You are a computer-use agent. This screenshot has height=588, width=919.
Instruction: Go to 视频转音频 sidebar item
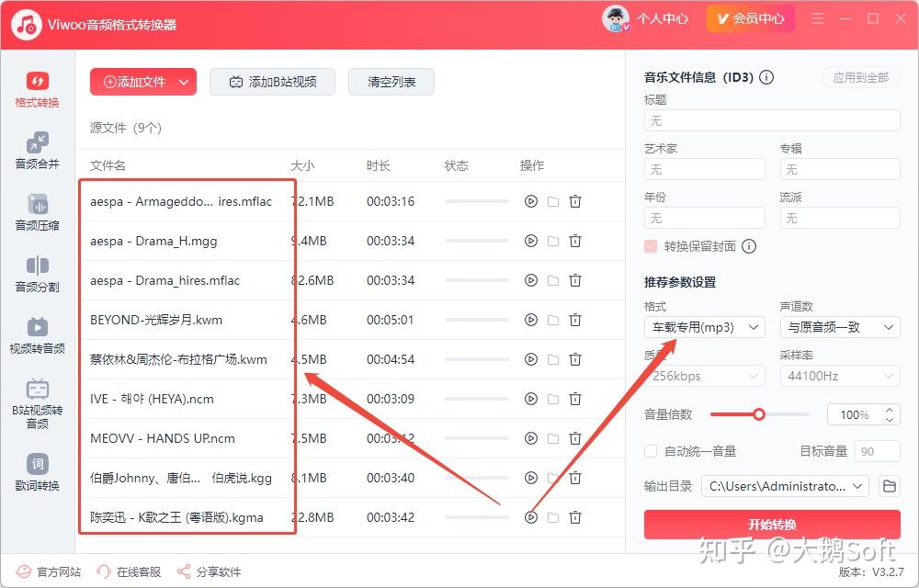(x=37, y=335)
